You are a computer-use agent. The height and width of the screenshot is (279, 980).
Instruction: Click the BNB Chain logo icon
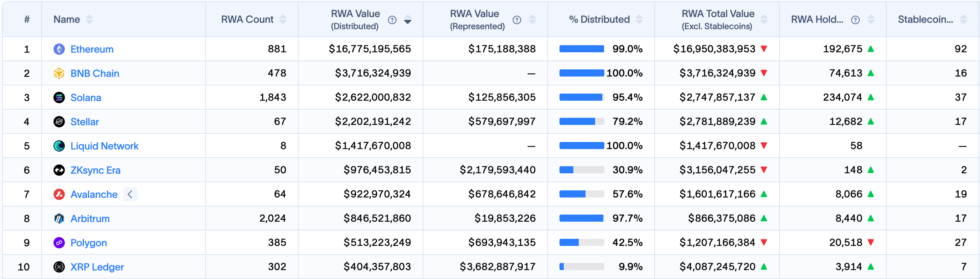click(59, 73)
